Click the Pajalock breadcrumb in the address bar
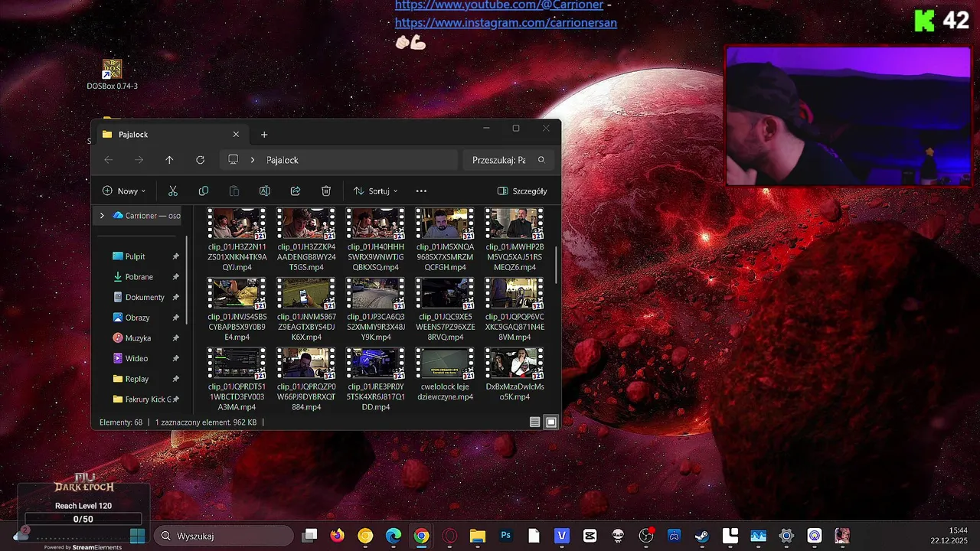Viewport: 980px width, 551px height. tap(283, 160)
